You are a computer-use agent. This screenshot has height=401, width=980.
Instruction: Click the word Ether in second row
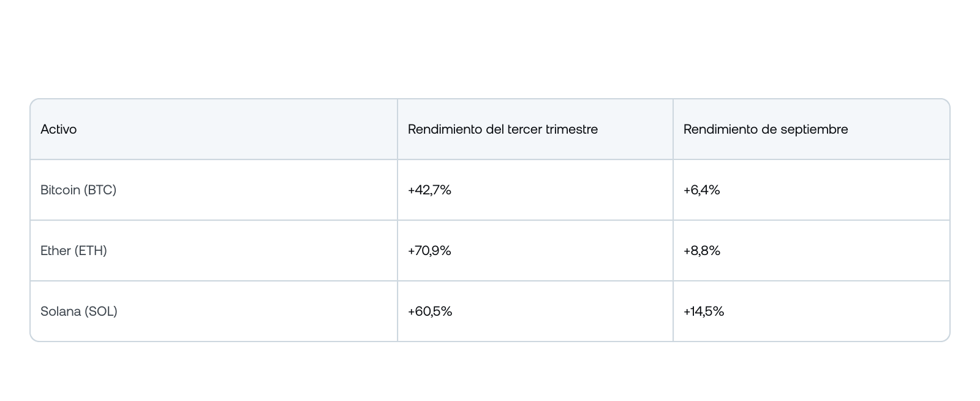56,251
